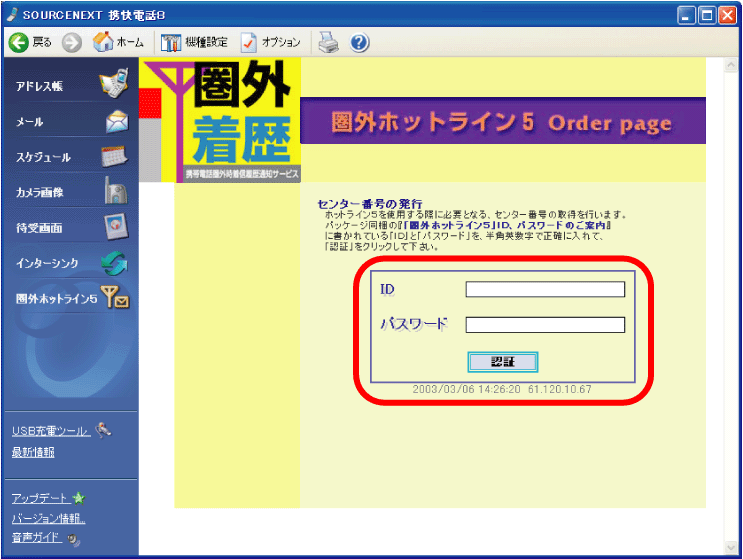Open help with blue question mark icon
743x559 pixels.
coord(360,43)
